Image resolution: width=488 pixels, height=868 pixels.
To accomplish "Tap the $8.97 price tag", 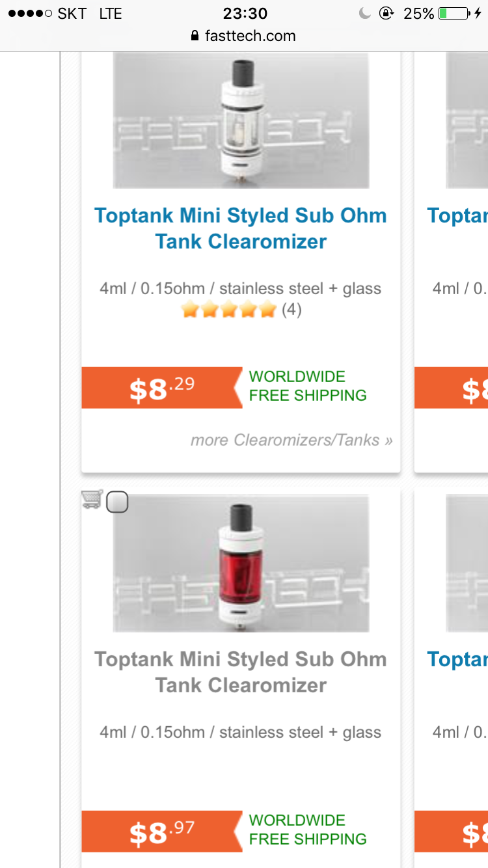I will pos(162,832).
